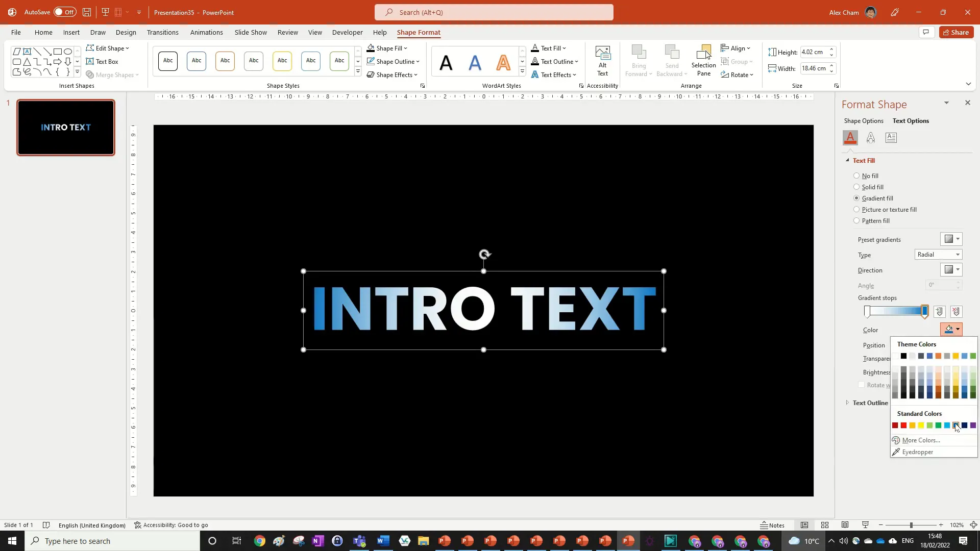The height and width of the screenshot is (551, 980).
Task: Open the Rotate dropdown
Action: (737, 75)
